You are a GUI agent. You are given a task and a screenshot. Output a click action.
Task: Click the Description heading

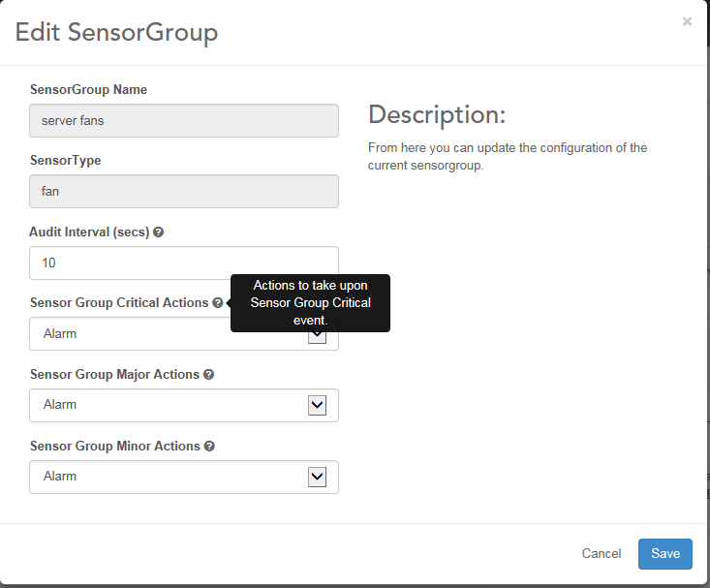[437, 115]
